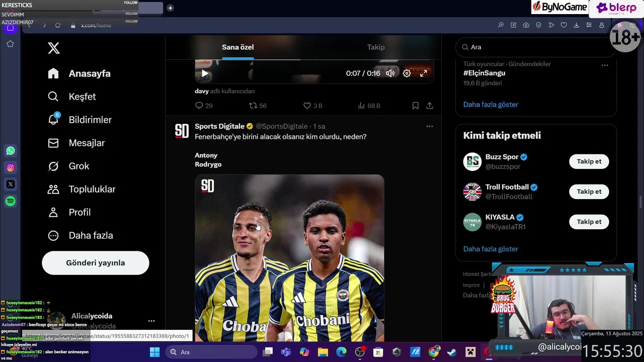Follow Buzz Spor with Takip et
This screenshot has width=644, height=362.
point(589,161)
